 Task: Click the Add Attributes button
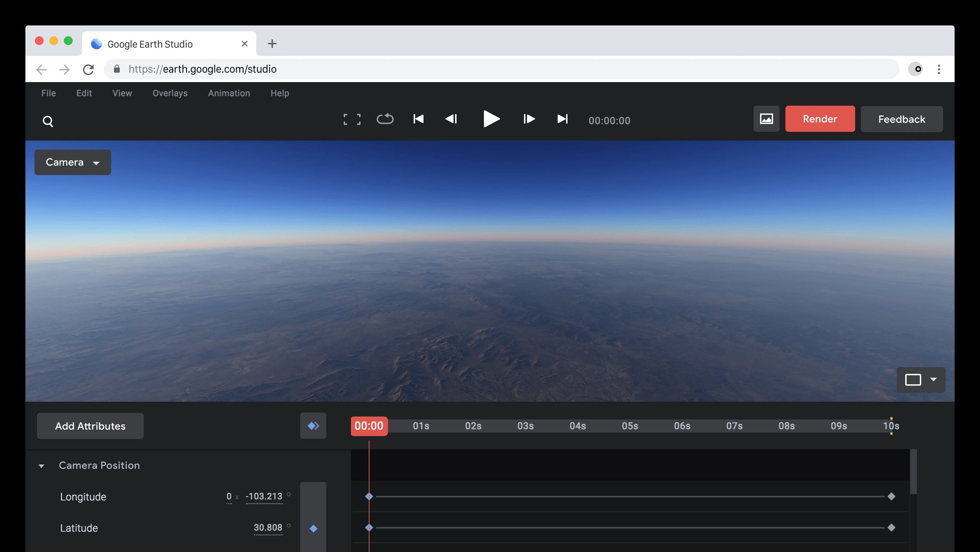pos(90,426)
